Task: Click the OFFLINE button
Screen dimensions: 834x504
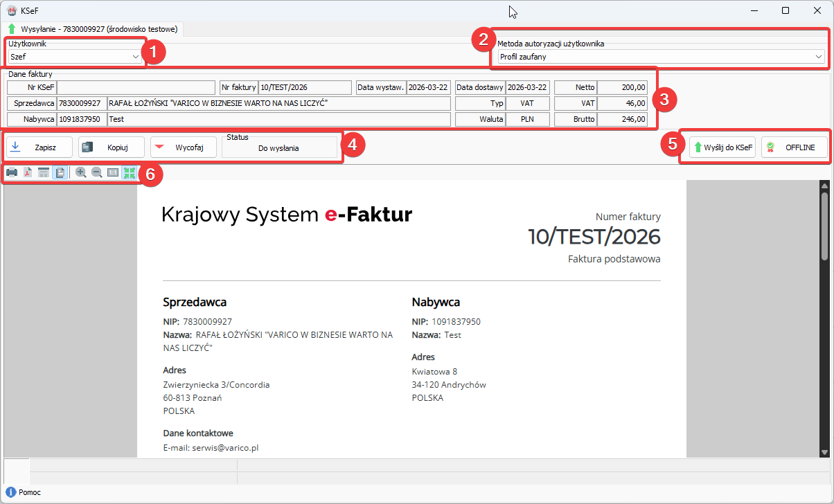Action: point(795,147)
